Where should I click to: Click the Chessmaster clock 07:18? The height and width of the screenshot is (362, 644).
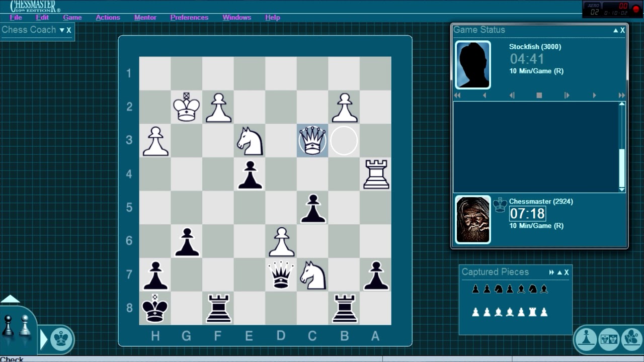click(x=527, y=214)
